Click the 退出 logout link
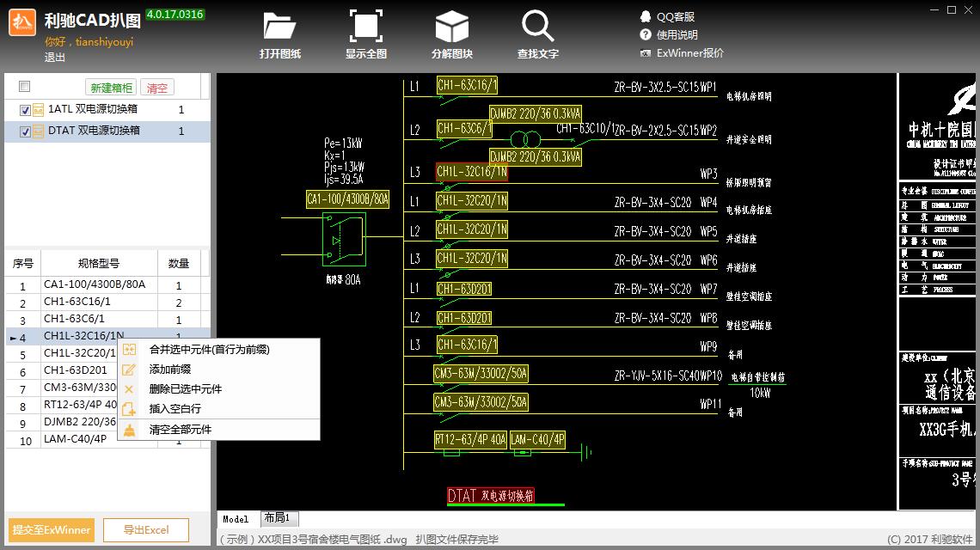This screenshot has height=550, width=980. (54, 57)
